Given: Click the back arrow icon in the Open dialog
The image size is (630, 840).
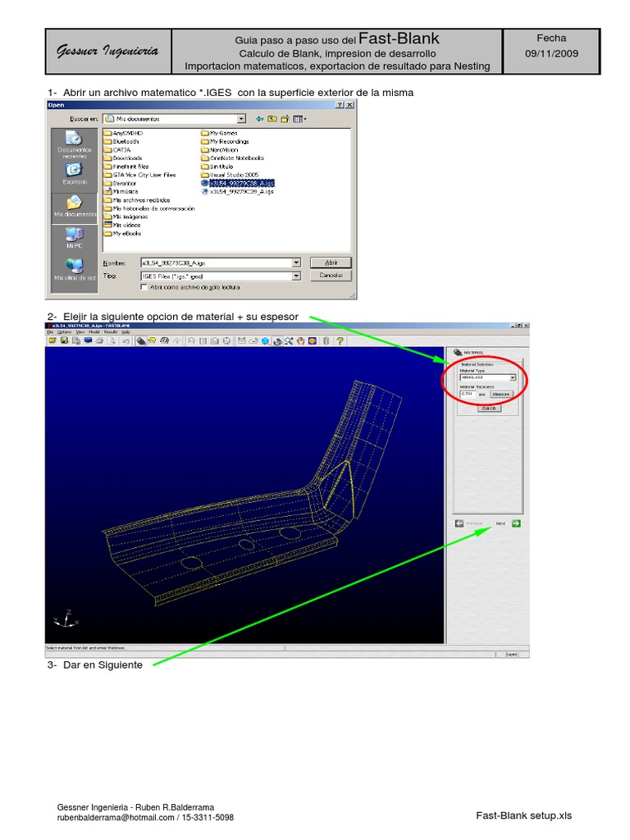Looking at the screenshot, I should pyautogui.click(x=260, y=119).
